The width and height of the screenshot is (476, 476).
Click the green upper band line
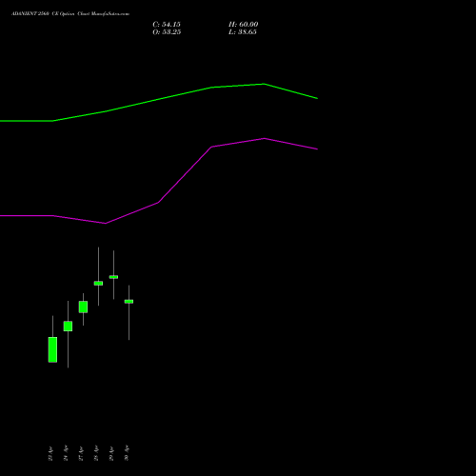click(x=159, y=99)
